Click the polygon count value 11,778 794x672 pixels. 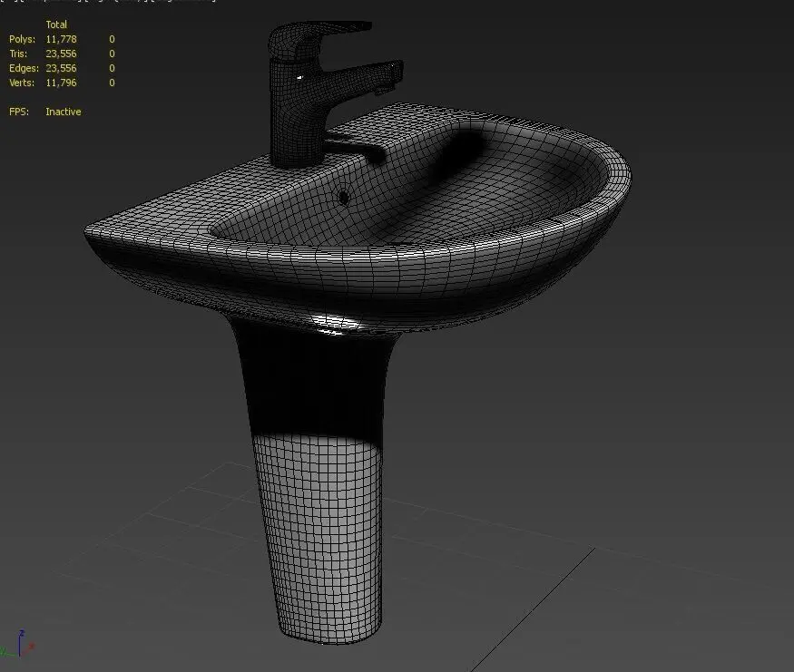click(x=62, y=39)
